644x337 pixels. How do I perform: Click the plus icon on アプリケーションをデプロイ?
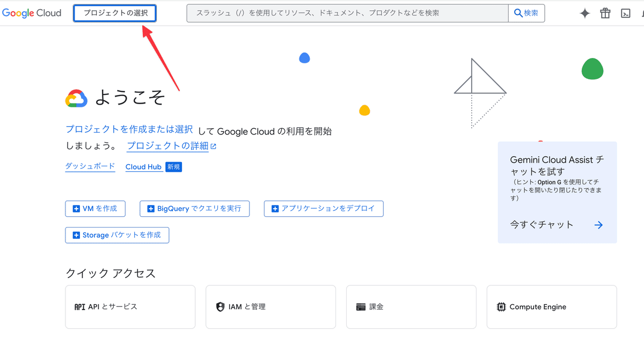[275, 209]
